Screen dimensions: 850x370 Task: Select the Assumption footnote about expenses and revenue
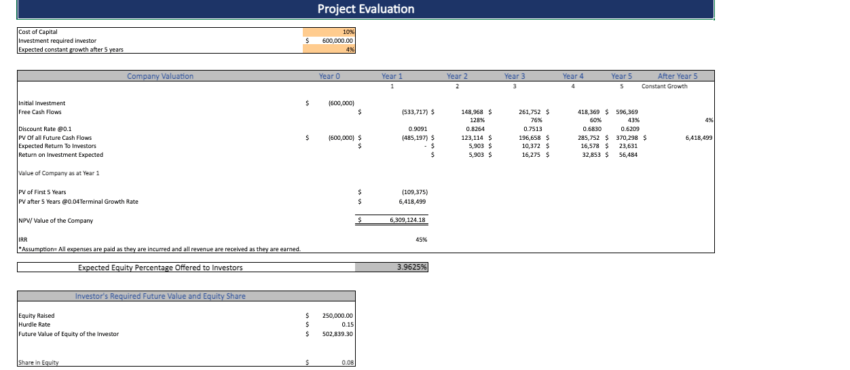(159, 249)
